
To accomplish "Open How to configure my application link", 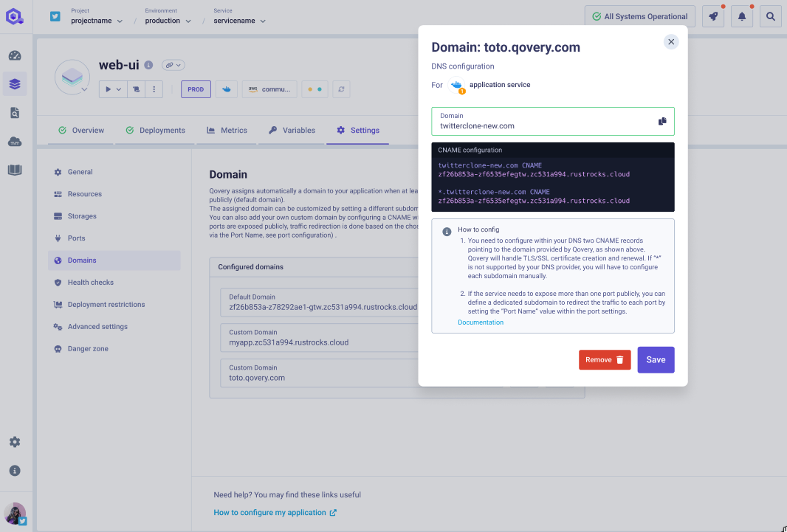I will point(275,512).
